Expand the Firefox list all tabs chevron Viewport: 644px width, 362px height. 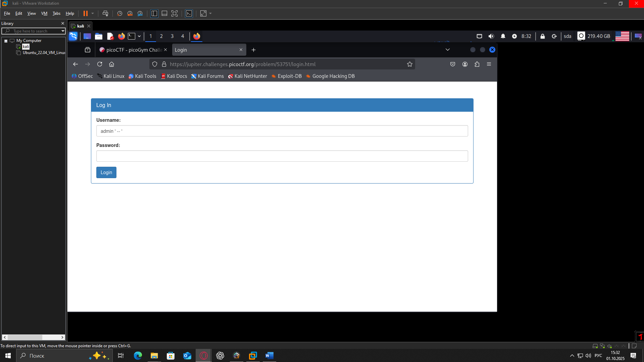(447, 50)
